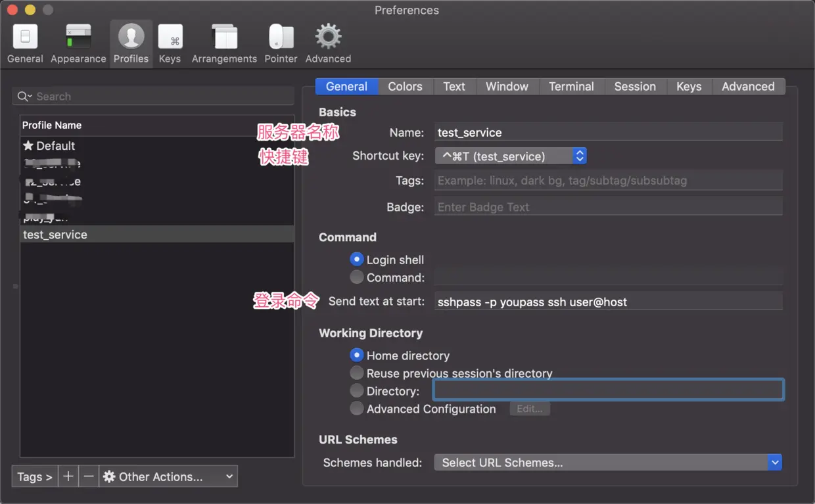Open the General preferences pane
This screenshot has width=815, height=504.
coord(25,43)
